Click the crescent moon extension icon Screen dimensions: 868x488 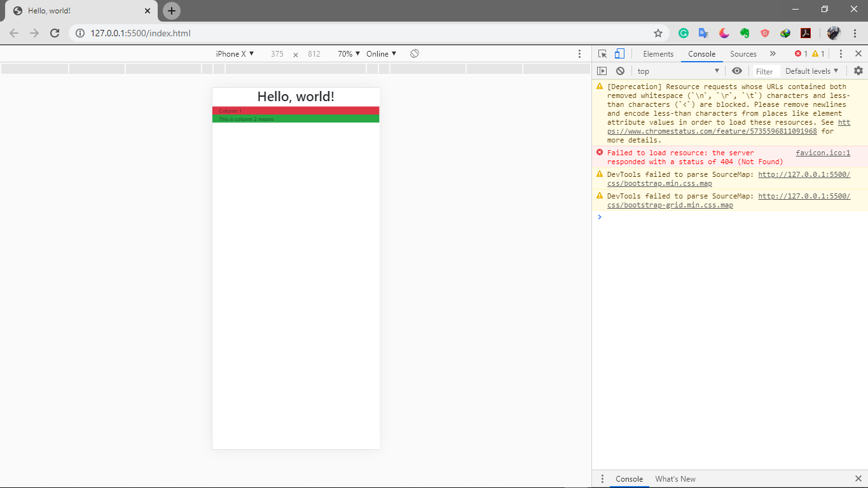724,33
